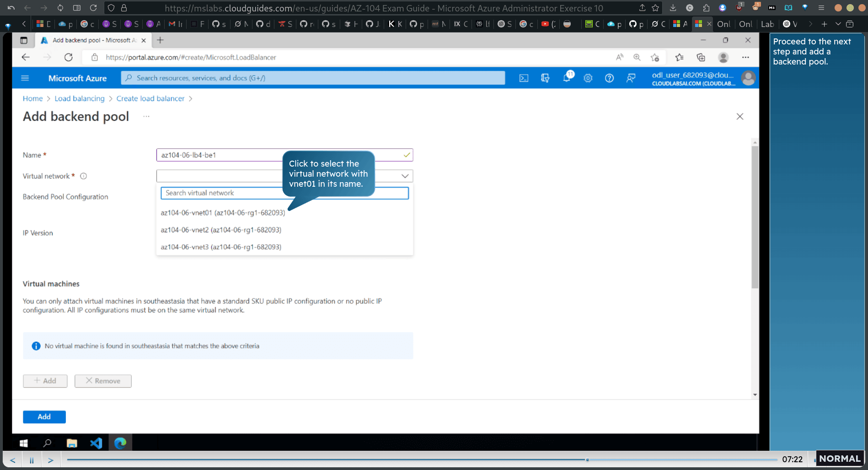
Task: Open Edge settings and more ellipsis
Action: pos(745,57)
